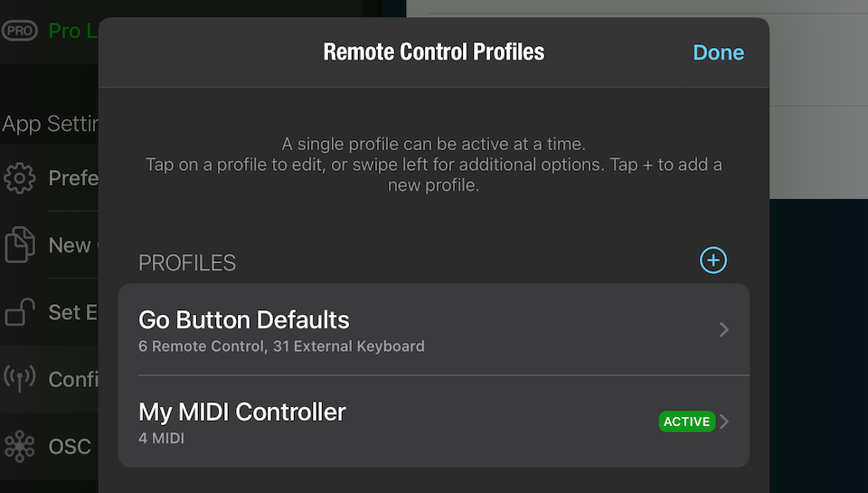
Task: Click the OSC network nodes icon
Action: [20, 446]
